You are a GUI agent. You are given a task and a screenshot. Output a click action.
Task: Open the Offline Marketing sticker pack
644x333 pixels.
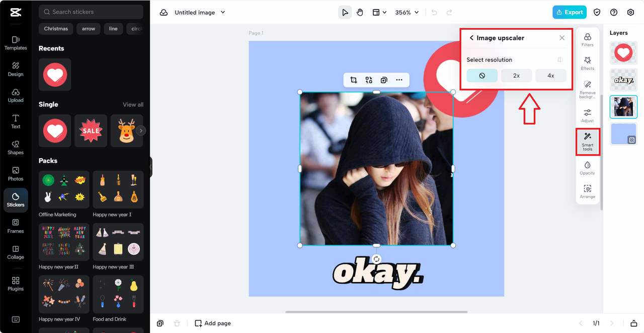click(x=64, y=189)
